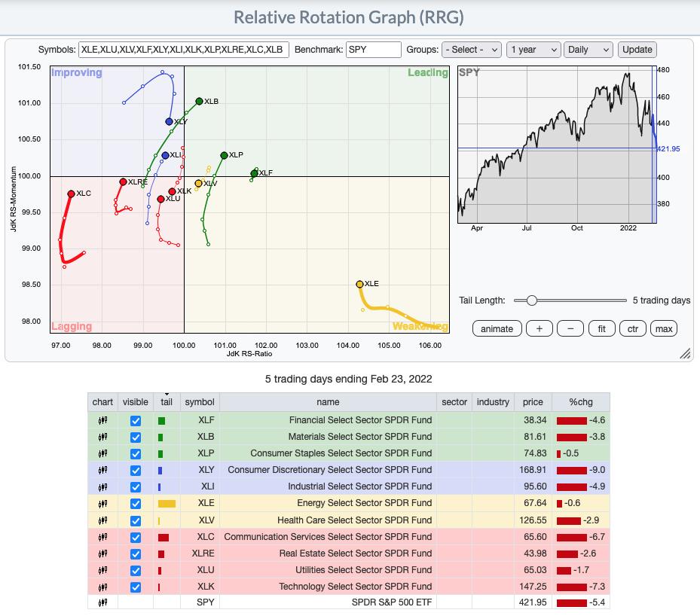Open candlestick chart icon for XLF row
Image resolution: width=700 pixels, height=616 pixels.
(102, 420)
